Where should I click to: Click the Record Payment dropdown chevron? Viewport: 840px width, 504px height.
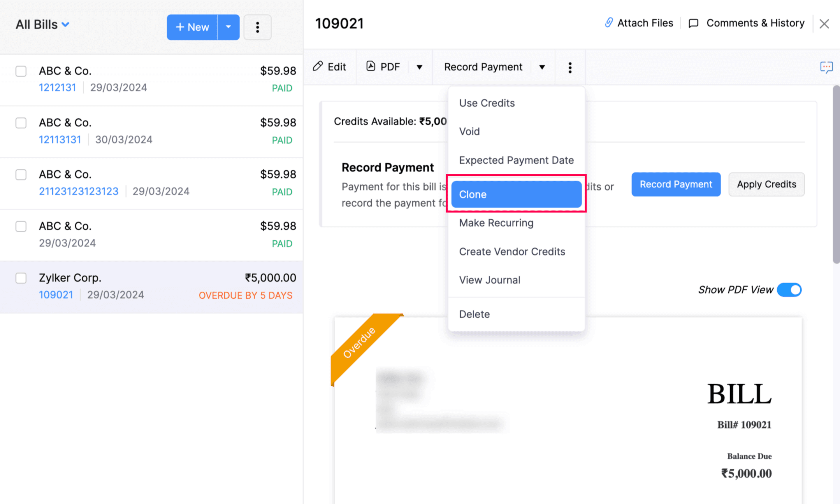[542, 66]
